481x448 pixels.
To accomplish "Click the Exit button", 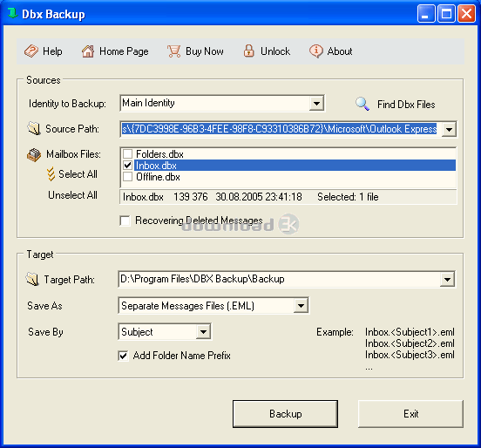I will [x=410, y=414].
